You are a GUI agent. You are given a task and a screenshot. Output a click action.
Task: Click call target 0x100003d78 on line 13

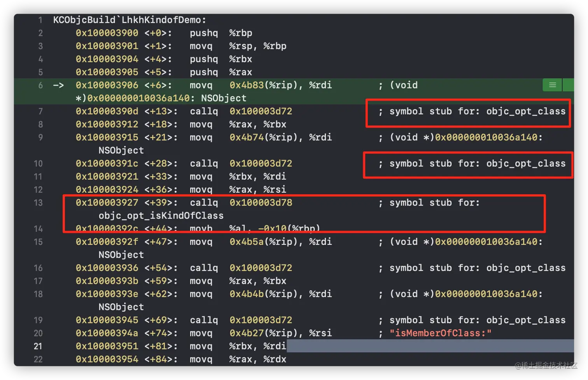coord(261,202)
